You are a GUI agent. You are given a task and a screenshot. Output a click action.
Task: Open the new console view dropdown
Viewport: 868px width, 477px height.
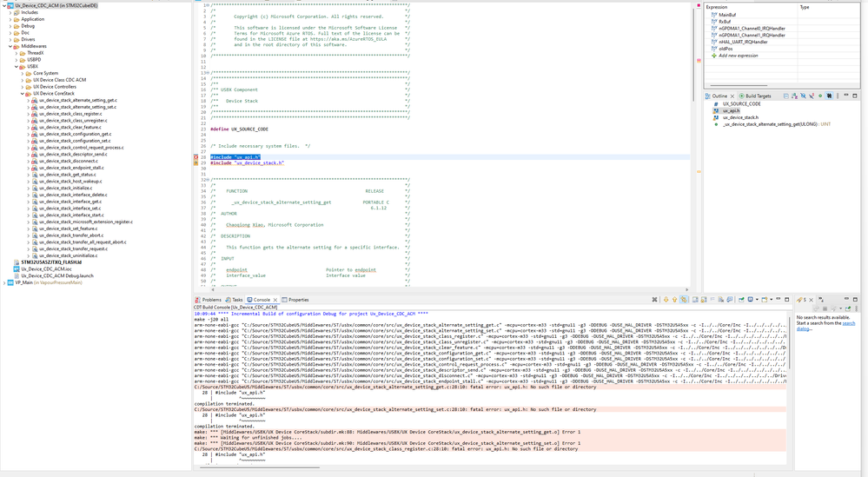(772, 300)
